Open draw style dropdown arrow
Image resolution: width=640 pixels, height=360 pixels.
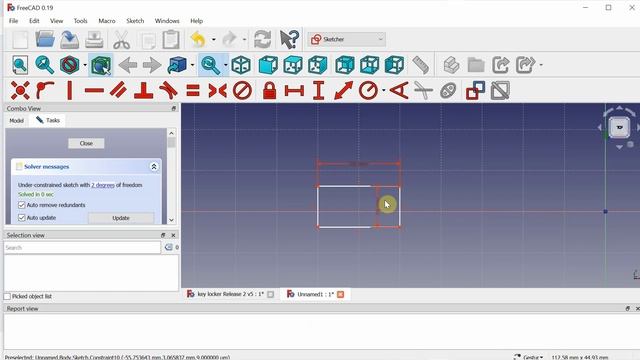tap(85, 65)
